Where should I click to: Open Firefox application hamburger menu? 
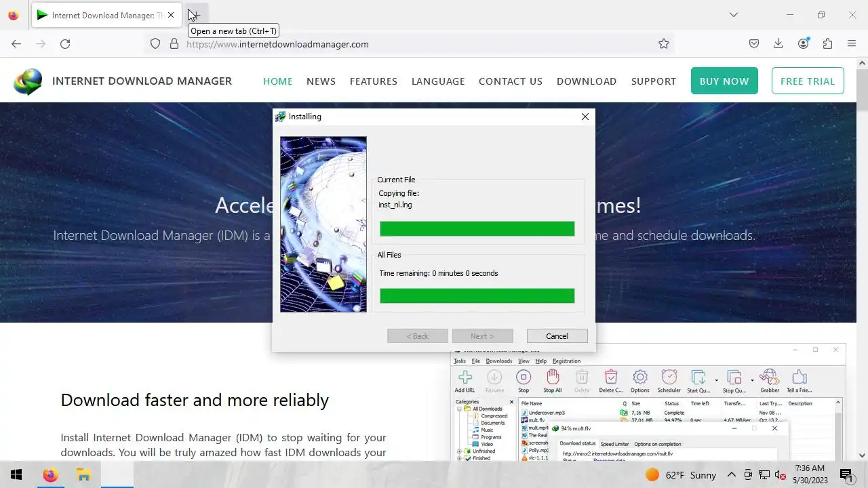point(852,43)
